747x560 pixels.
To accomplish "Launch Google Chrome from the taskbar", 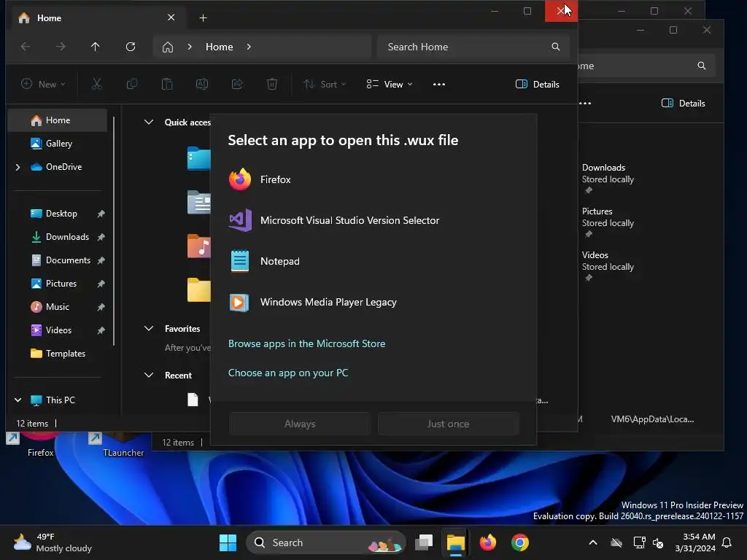I will (519, 542).
